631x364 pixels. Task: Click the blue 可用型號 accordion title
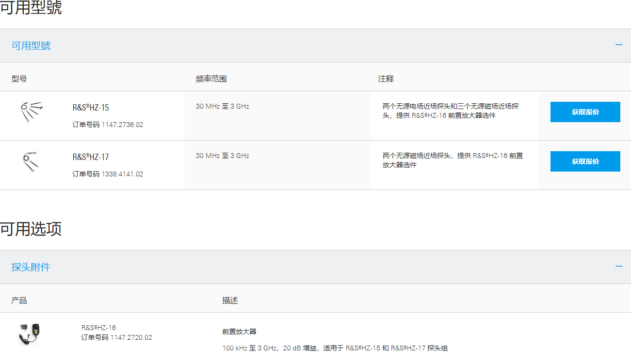(31, 46)
